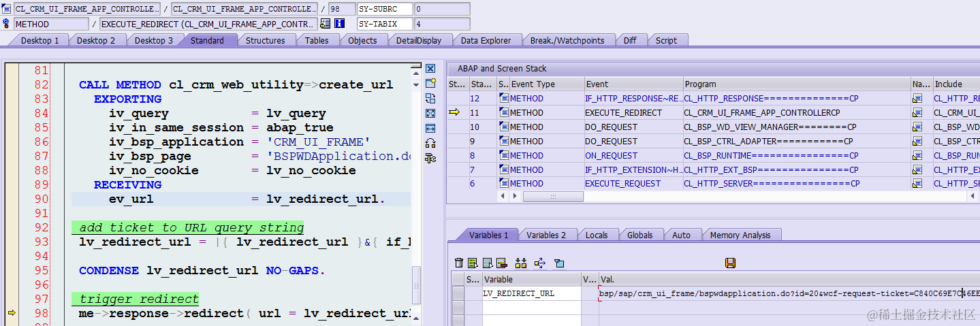The height and width of the screenshot is (326, 980).
Task: Click navigation icon for IF_HTTP_RESPONSE row
Action: click(x=917, y=99)
